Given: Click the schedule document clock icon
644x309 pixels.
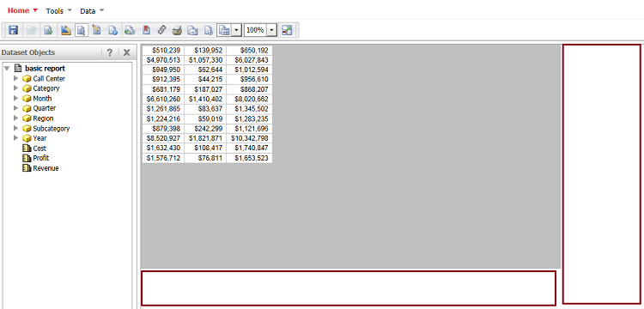Looking at the screenshot, I should [x=209, y=30].
